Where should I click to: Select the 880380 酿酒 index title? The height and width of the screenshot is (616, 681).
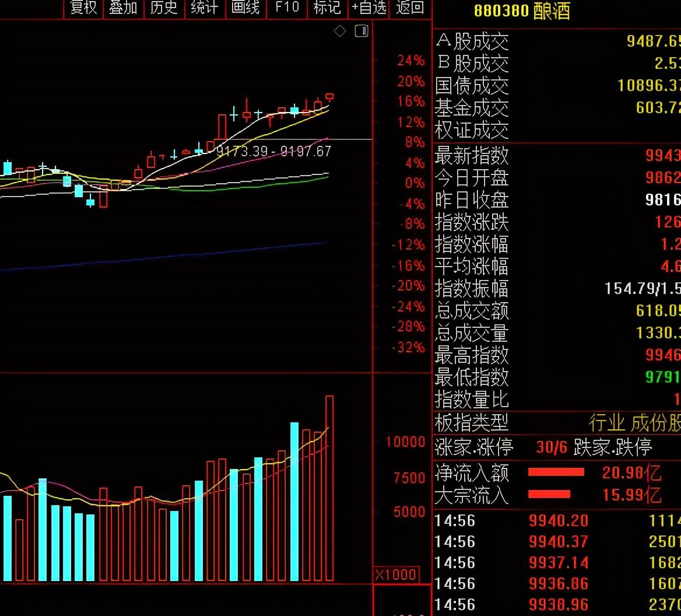[522, 11]
